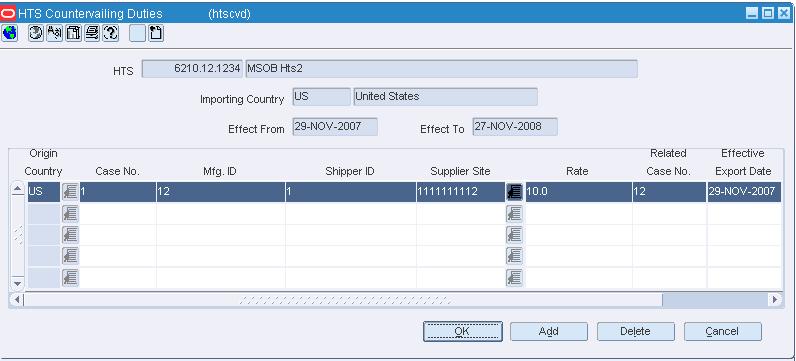The height and width of the screenshot is (361, 796).
Task: Click the OK button
Action: coord(462,332)
